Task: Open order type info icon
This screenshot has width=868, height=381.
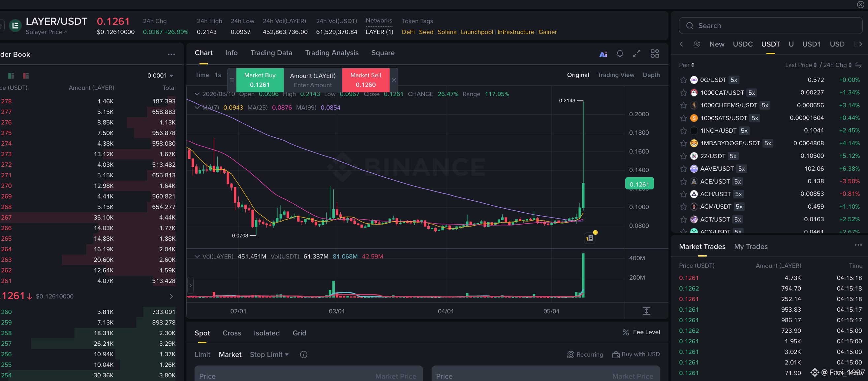Action: 303,354
